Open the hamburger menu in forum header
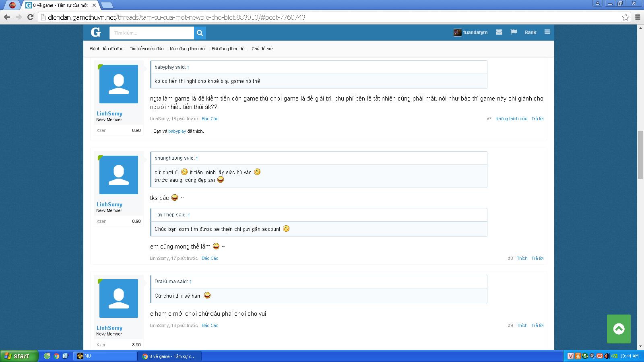 click(547, 32)
